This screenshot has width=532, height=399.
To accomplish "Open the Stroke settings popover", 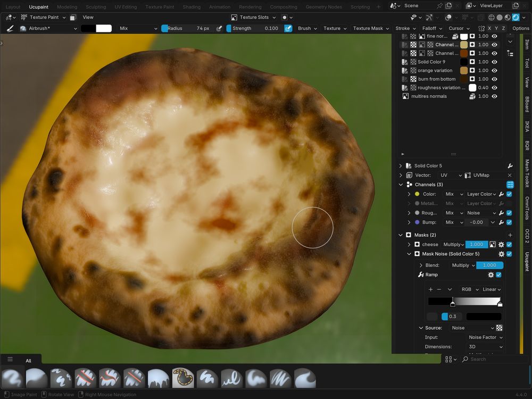I will (x=405, y=29).
